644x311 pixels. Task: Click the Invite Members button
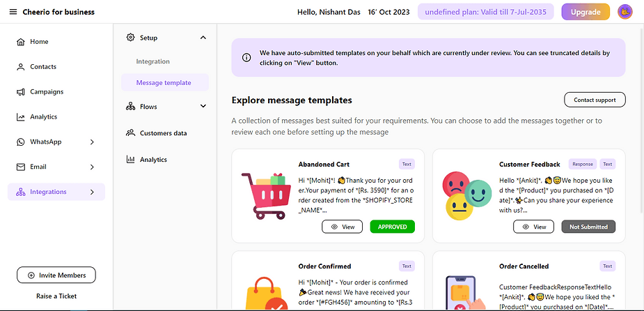click(56, 275)
